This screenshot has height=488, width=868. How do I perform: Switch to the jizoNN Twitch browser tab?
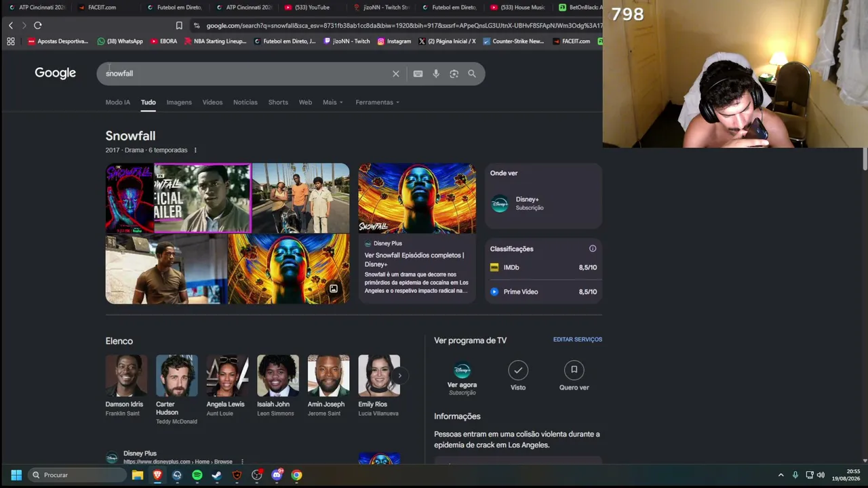(x=382, y=7)
